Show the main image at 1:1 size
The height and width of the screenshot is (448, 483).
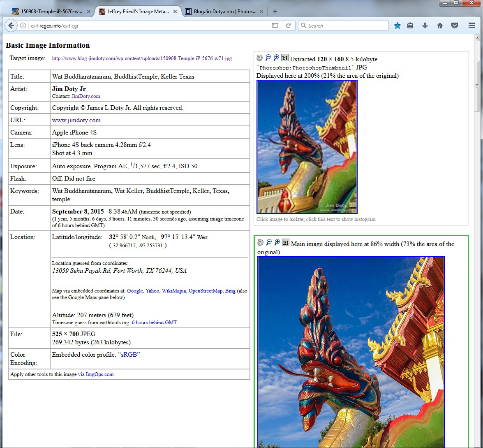coord(286,242)
